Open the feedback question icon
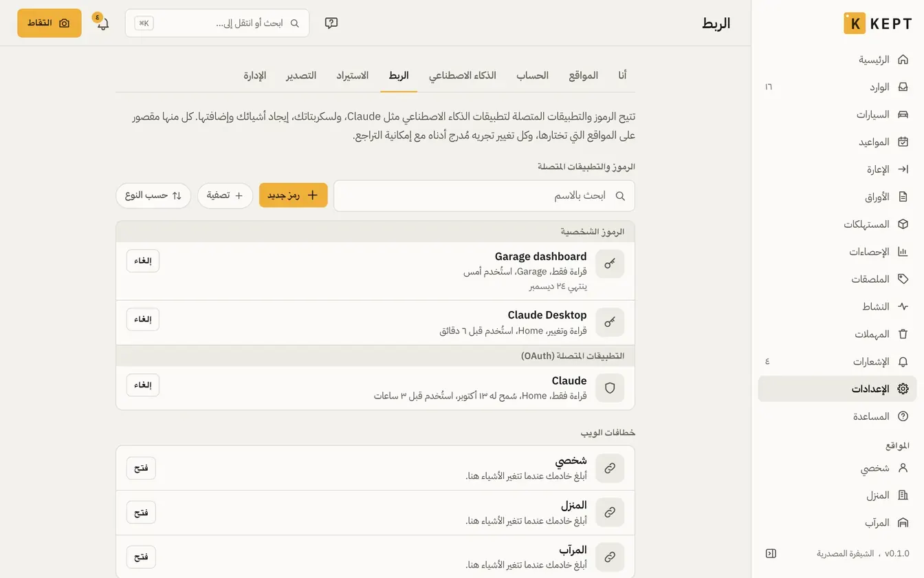The image size is (924, 578). [x=331, y=23]
